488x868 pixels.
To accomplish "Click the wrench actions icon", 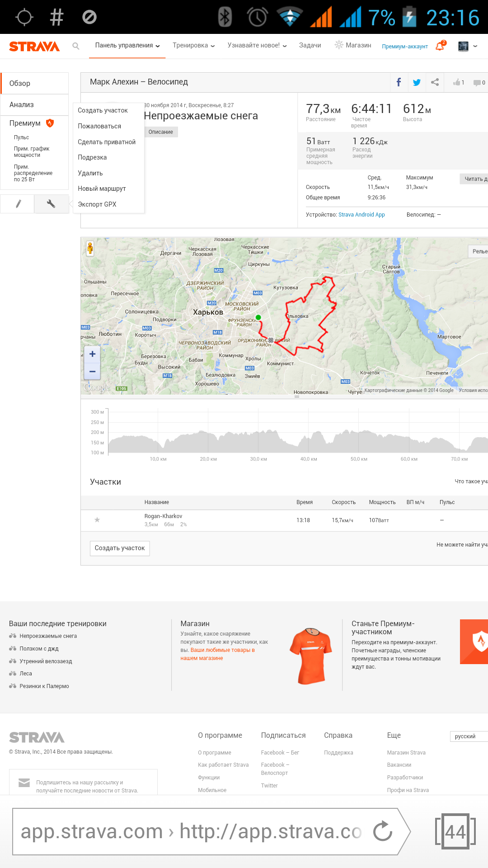I will point(51,204).
